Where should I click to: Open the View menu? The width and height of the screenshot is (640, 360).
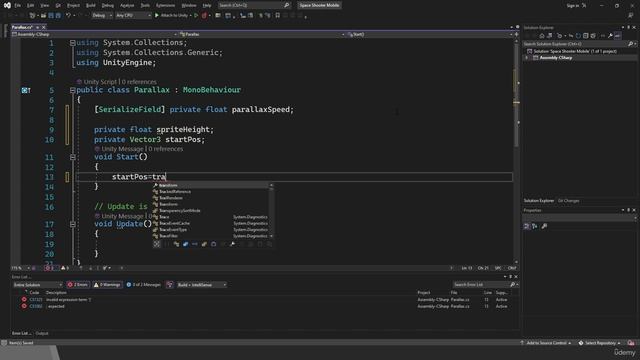(44, 5)
